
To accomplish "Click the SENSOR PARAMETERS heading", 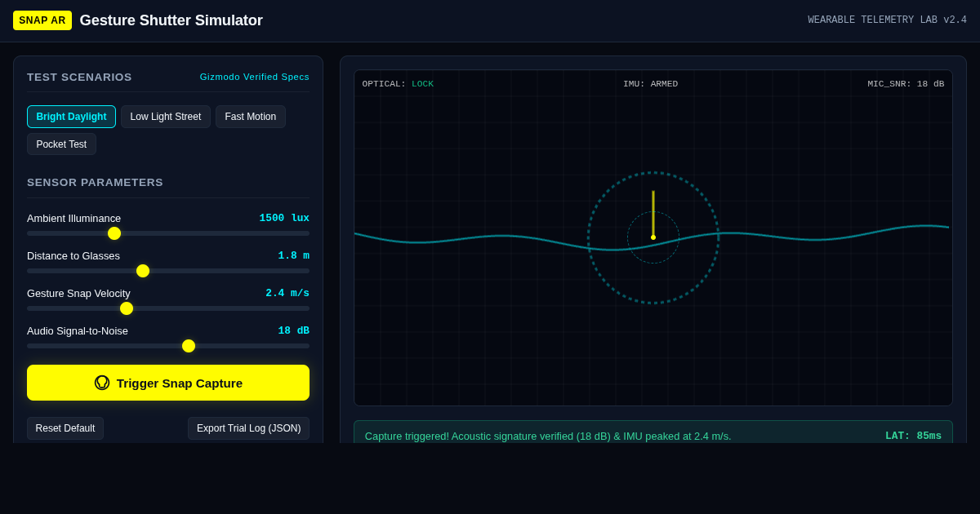I will click(95, 182).
